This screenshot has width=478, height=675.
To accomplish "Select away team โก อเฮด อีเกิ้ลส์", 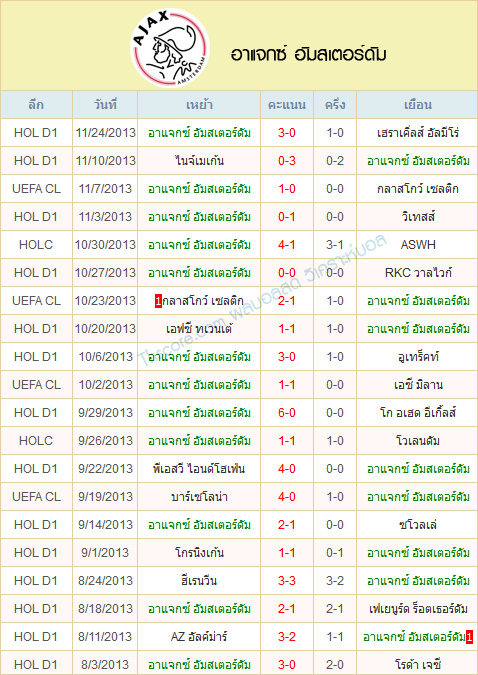I will pyautogui.click(x=418, y=412).
